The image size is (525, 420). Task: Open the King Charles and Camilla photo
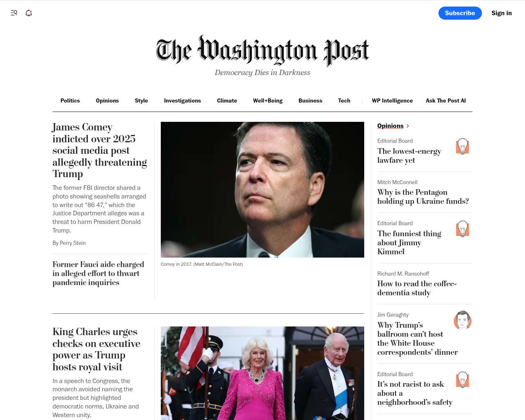pos(262,373)
